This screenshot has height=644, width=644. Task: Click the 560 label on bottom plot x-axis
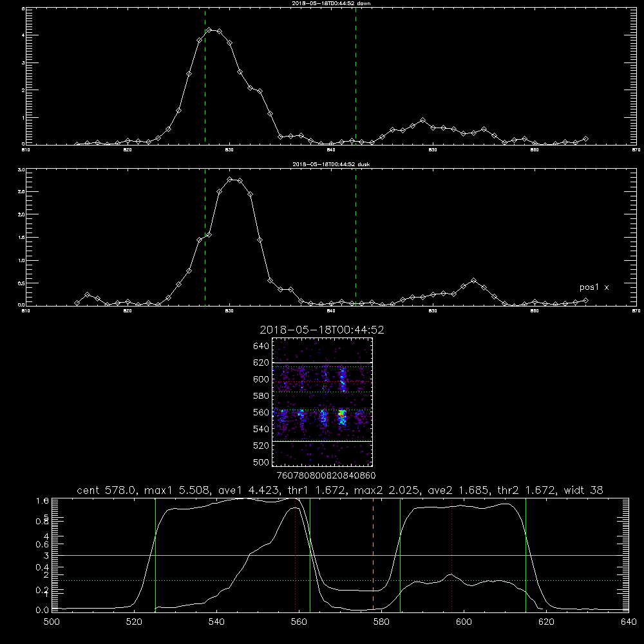(299, 622)
